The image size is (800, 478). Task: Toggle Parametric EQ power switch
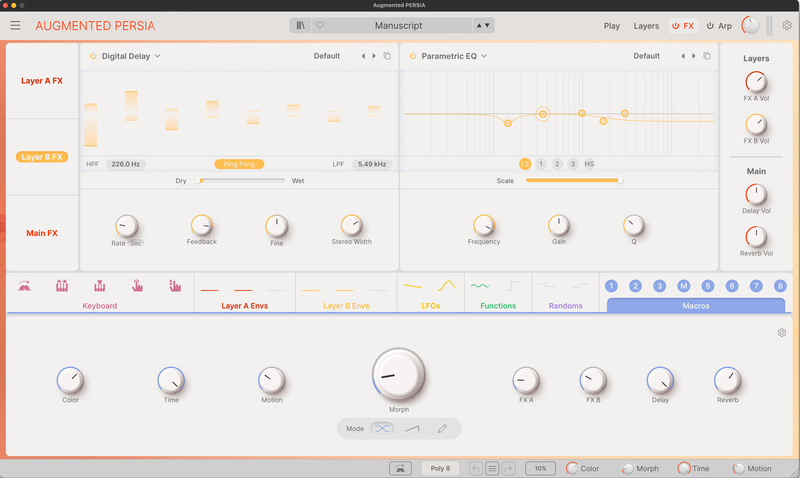tap(413, 56)
